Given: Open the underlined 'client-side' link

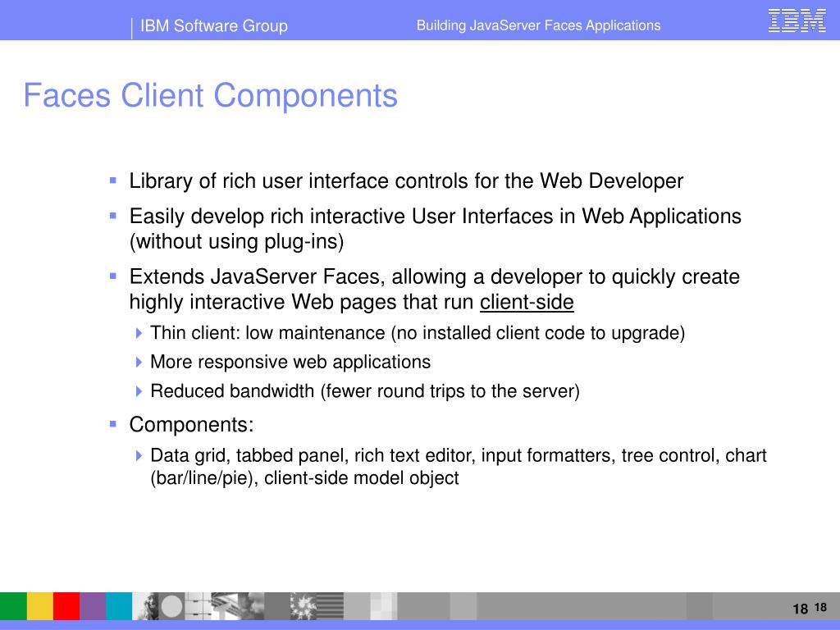Looking at the screenshot, I should tap(527, 302).
